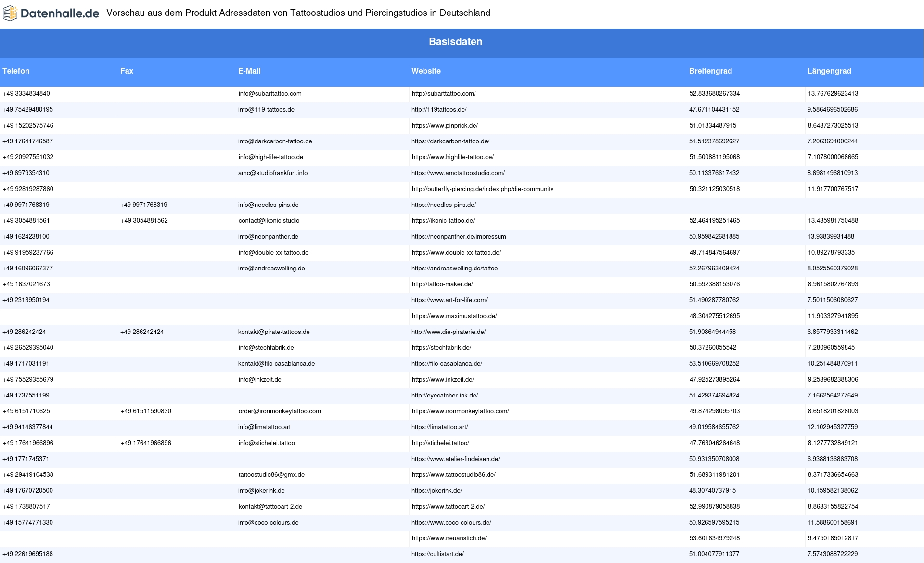This screenshot has width=924, height=563.
Task: Select phone number +49 3334834840
Action: click(x=26, y=94)
